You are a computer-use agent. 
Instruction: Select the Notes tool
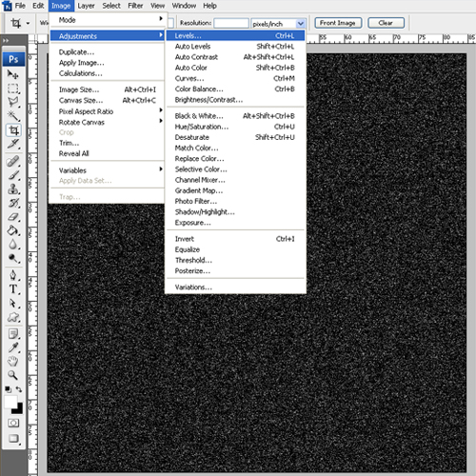13,334
